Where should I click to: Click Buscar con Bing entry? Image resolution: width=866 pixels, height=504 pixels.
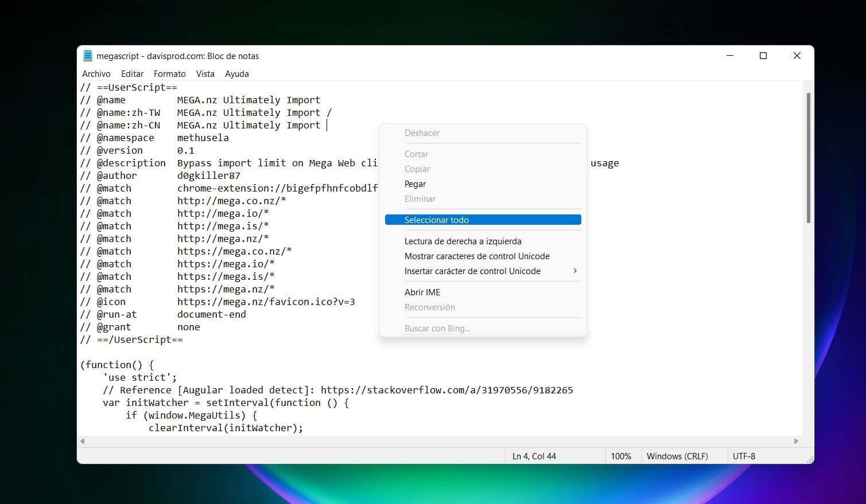point(483,329)
